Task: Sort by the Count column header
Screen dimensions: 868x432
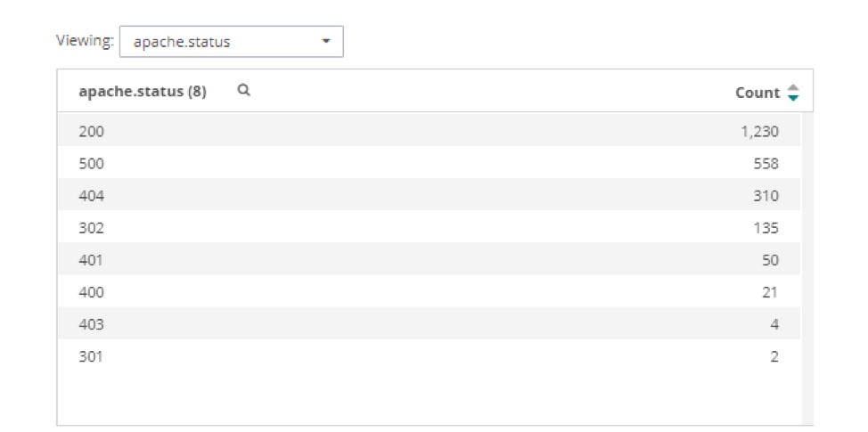Action: [x=757, y=92]
